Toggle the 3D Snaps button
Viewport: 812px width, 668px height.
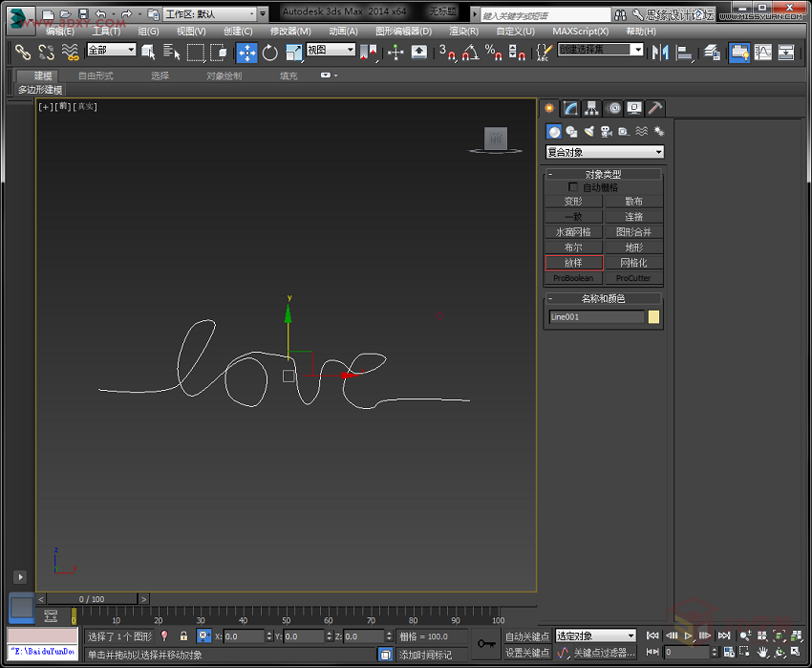click(447, 53)
